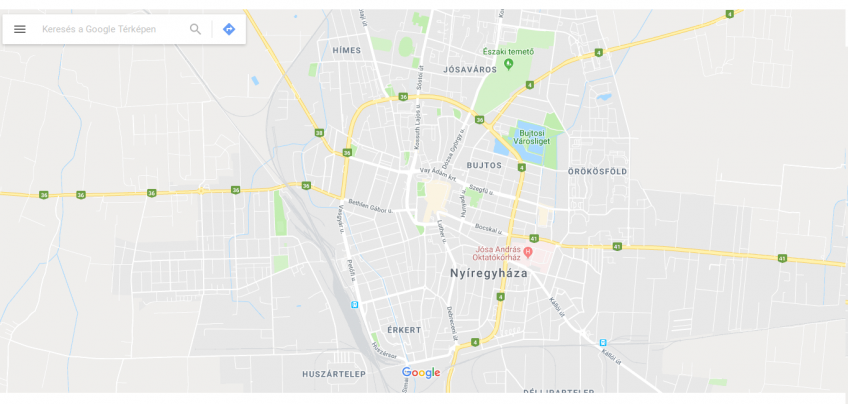This screenshot has width=848, height=404.
Task: Click the route 38 road shield
Action: pyautogui.click(x=320, y=133)
